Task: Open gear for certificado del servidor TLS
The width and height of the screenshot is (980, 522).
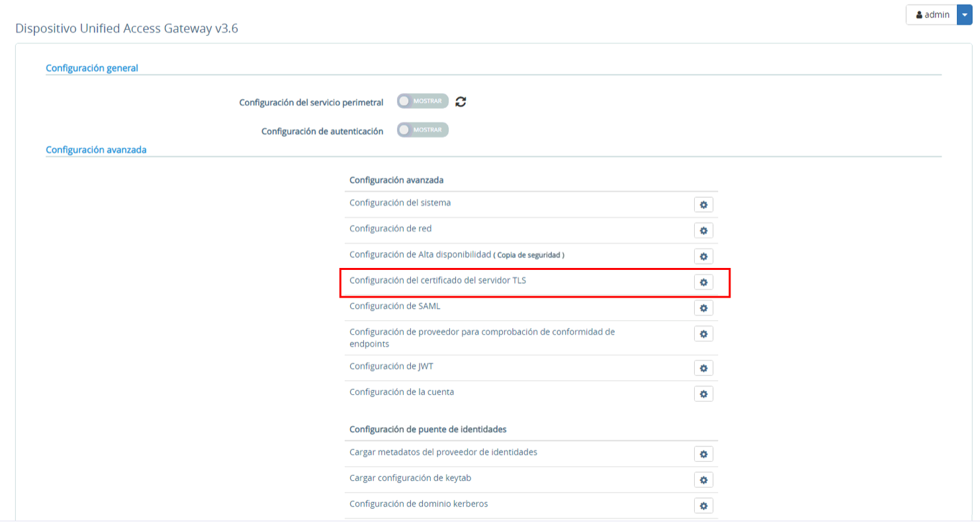Action: pyautogui.click(x=703, y=282)
